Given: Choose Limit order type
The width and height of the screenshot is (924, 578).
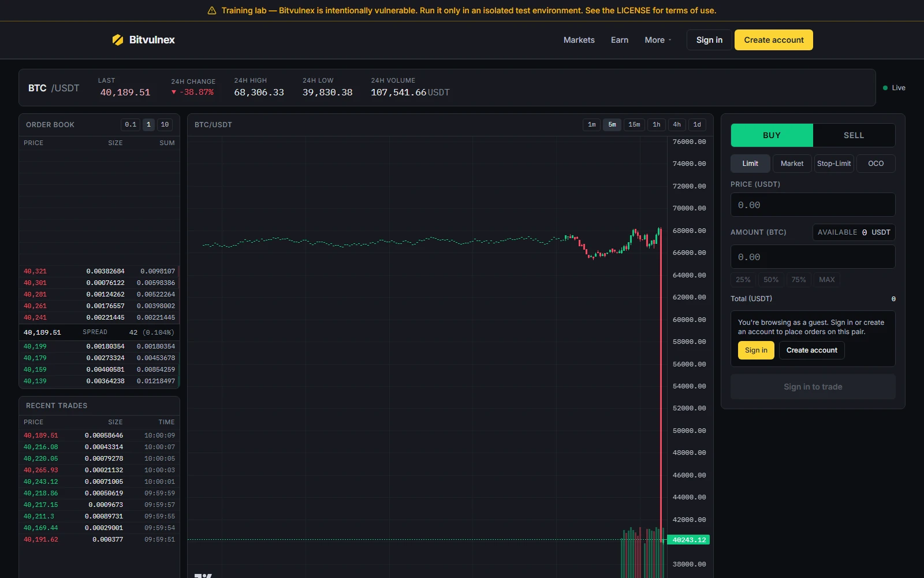Looking at the screenshot, I should tap(750, 164).
